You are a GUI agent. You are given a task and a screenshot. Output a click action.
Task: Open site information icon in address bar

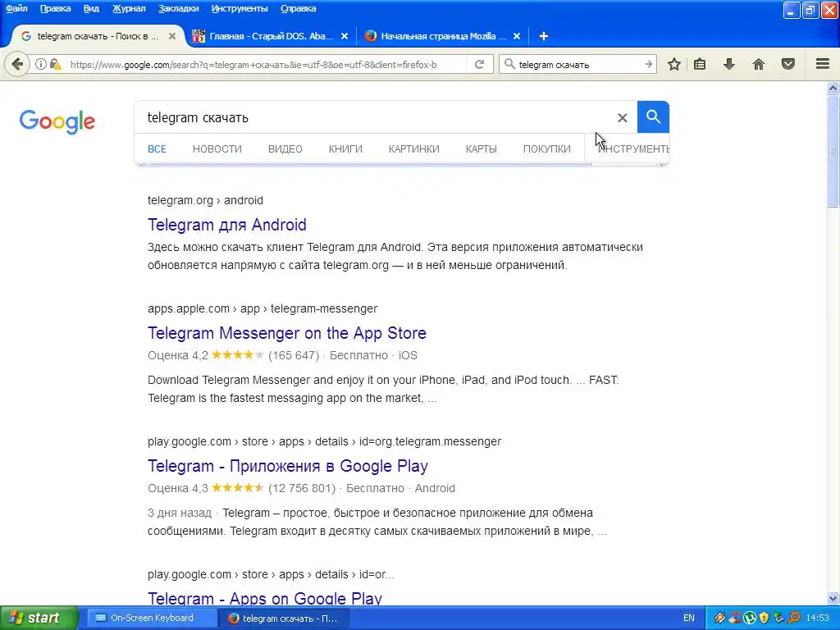[x=41, y=64]
